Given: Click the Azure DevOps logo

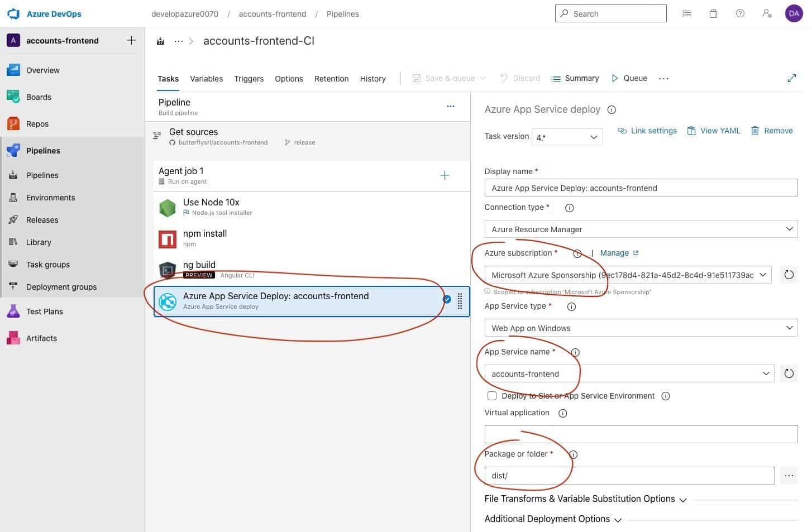Looking at the screenshot, I should pos(13,13).
